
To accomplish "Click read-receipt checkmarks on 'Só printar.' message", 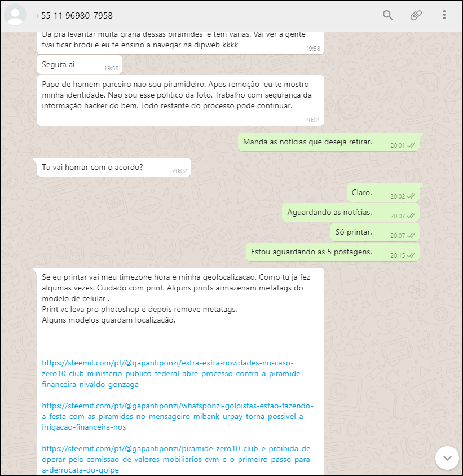I will (x=411, y=236).
